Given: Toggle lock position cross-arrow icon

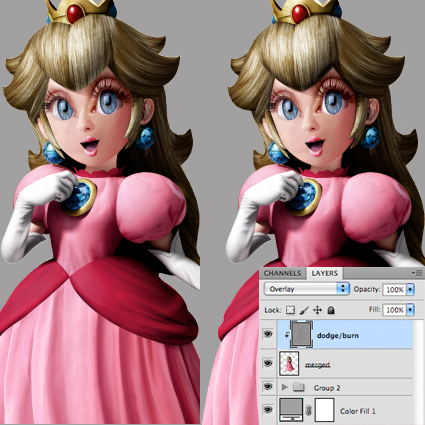Looking at the screenshot, I should [x=317, y=310].
